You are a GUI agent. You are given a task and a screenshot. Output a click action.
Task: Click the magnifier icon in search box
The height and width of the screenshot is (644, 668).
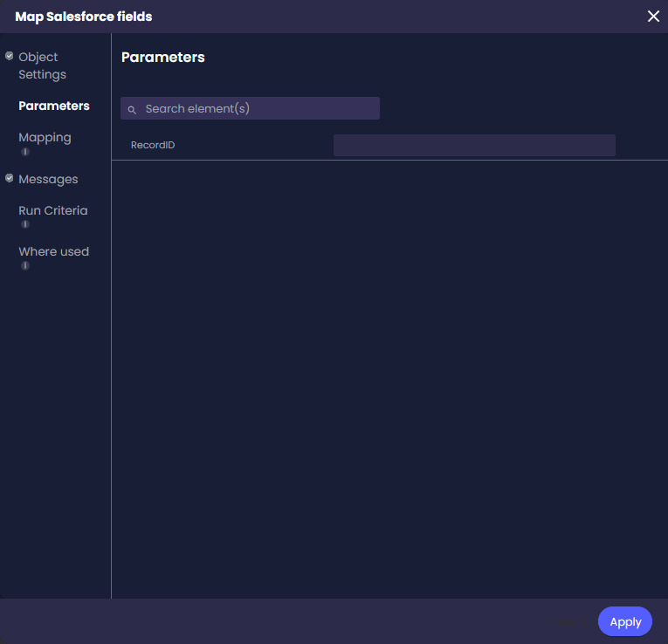coord(132,110)
